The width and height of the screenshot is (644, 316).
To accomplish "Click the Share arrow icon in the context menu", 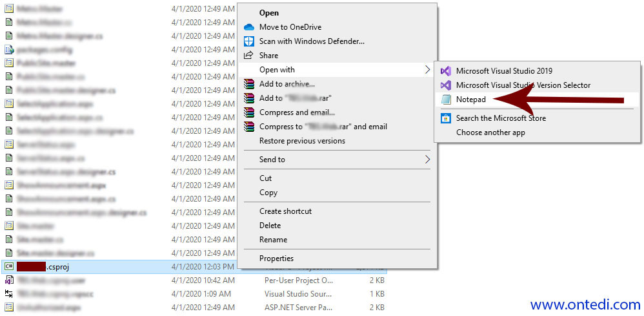I will point(249,55).
